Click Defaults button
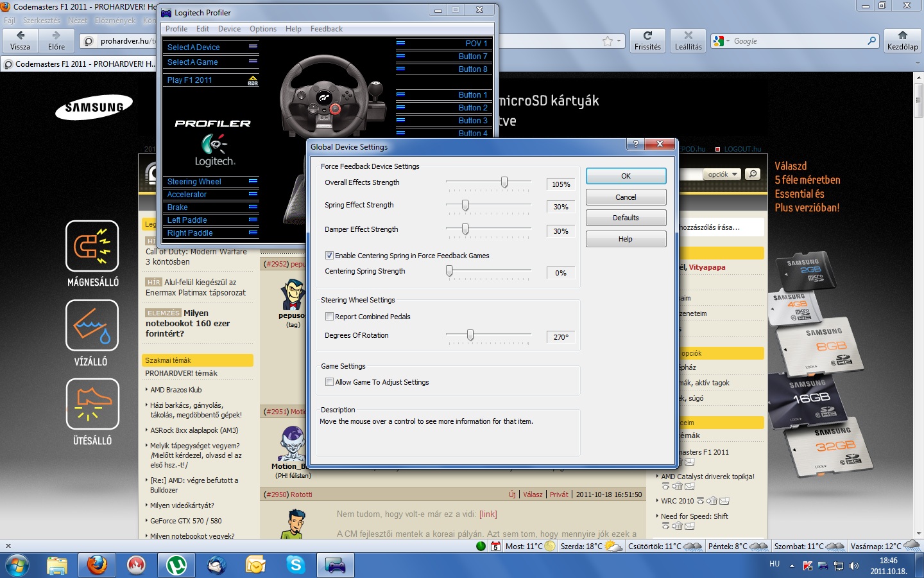Screen dimensions: 924x578 626,218
